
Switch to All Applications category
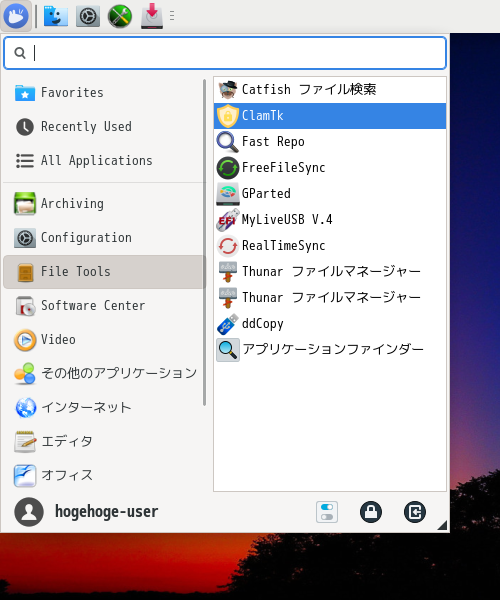tap(103, 161)
